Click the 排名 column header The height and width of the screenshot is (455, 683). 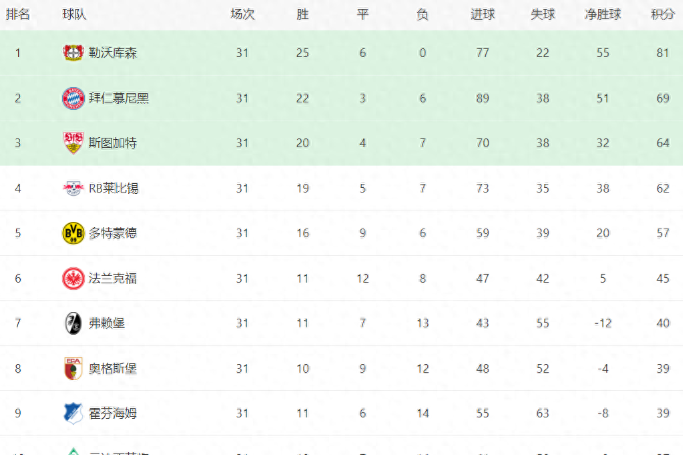tap(18, 14)
